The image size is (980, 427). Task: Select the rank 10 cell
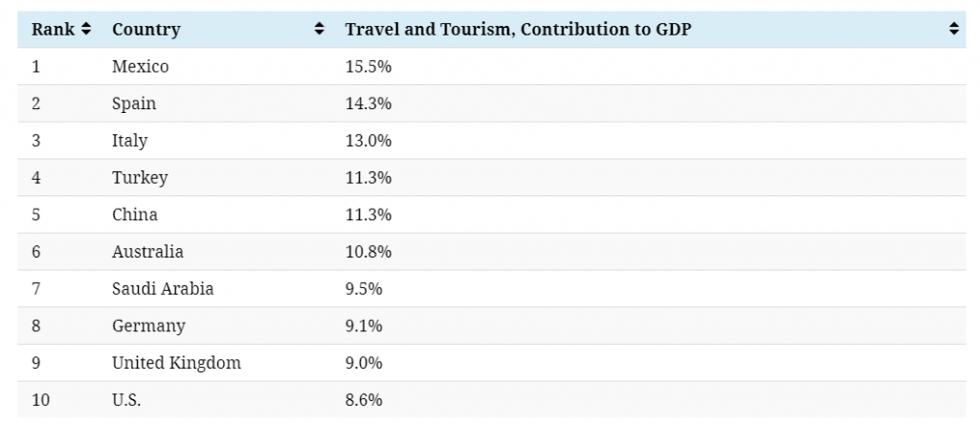[40, 399]
